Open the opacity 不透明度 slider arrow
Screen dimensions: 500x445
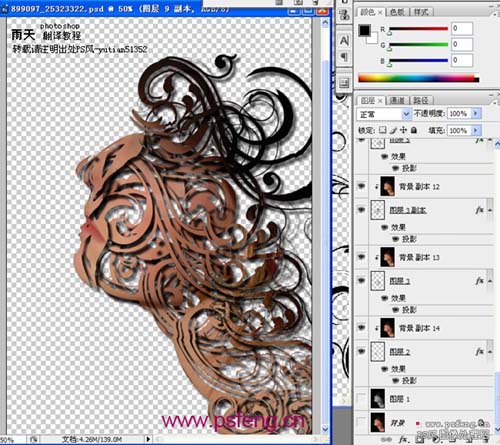476,113
